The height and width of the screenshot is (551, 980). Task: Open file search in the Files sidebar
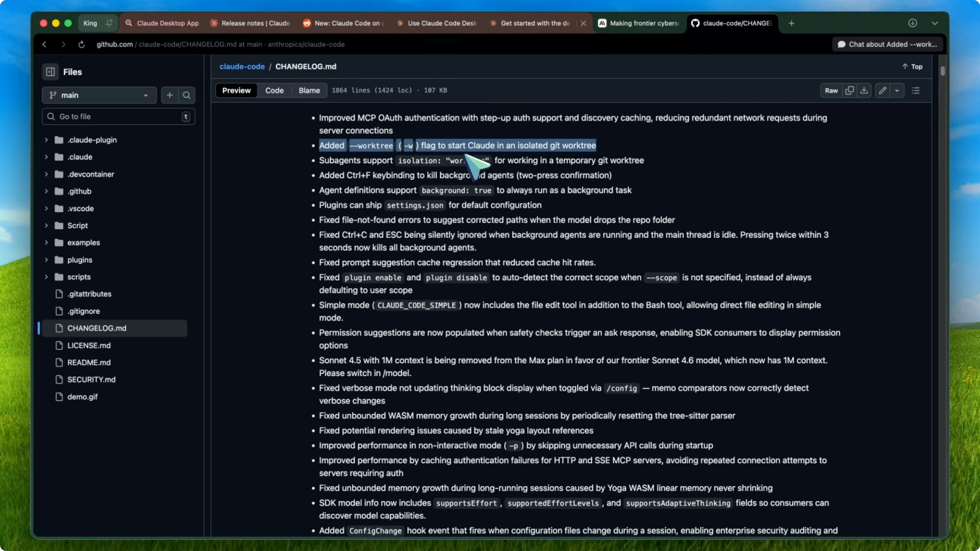(186, 95)
